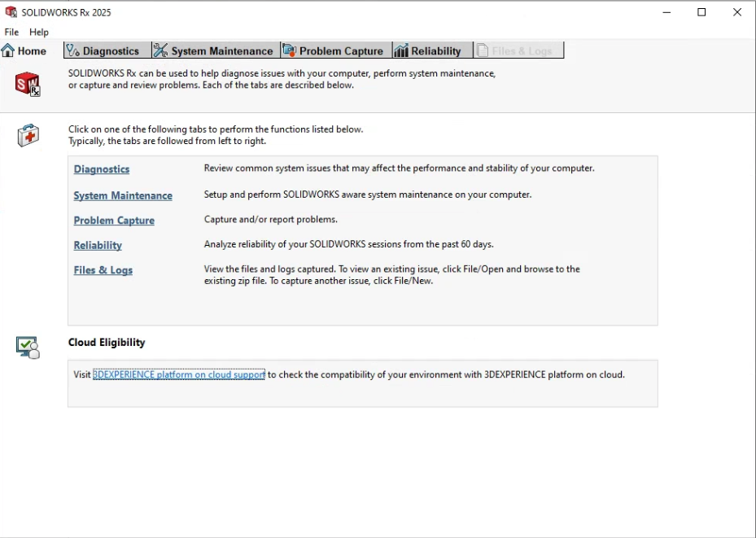Screen dimensions: 756x538
Task: Switch to the Home tab
Action: tap(24, 50)
